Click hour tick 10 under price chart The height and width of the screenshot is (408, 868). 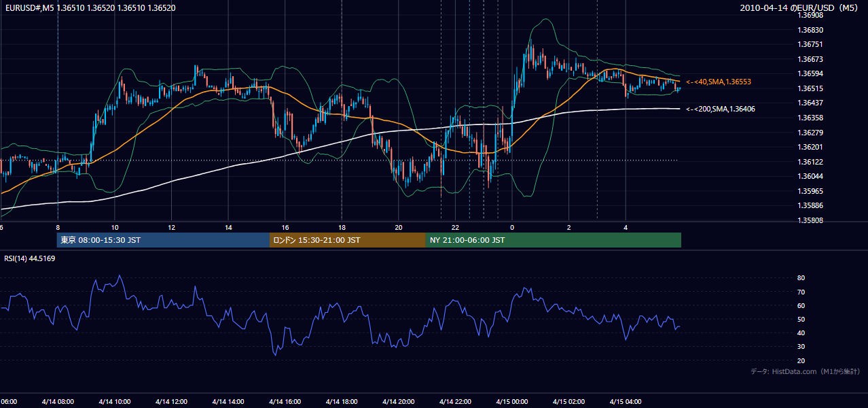115,228
